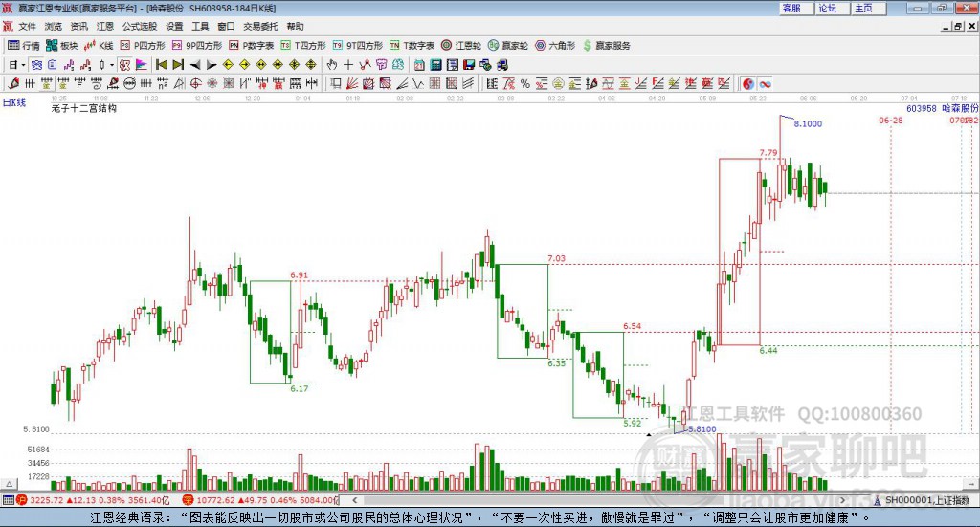Select the zigzag wave line tool
This screenshot has width=980, height=527.
[418, 83]
